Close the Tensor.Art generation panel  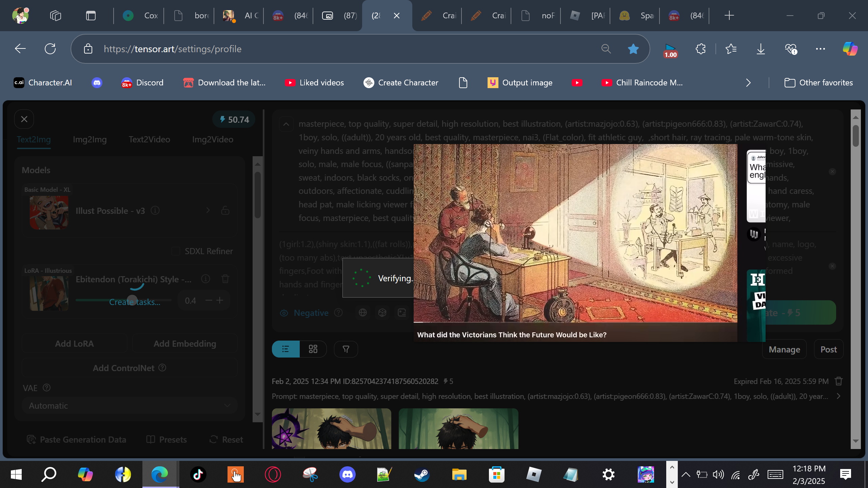tap(24, 119)
